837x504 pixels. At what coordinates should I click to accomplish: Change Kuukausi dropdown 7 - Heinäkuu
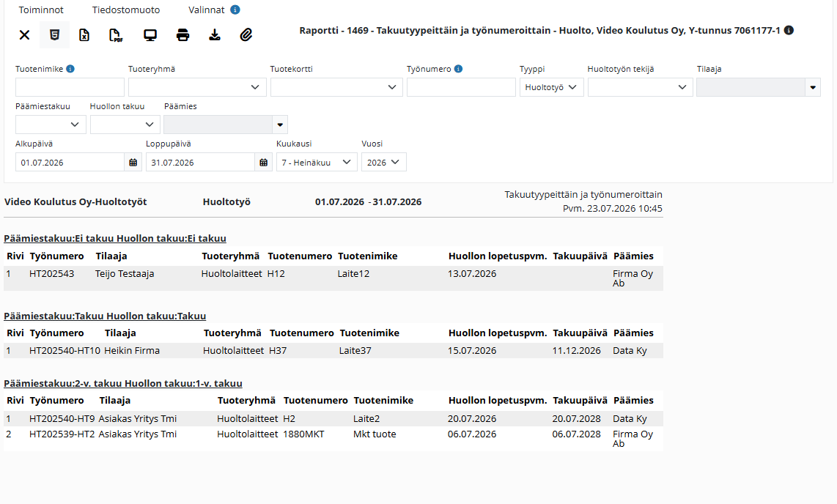[x=317, y=162]
